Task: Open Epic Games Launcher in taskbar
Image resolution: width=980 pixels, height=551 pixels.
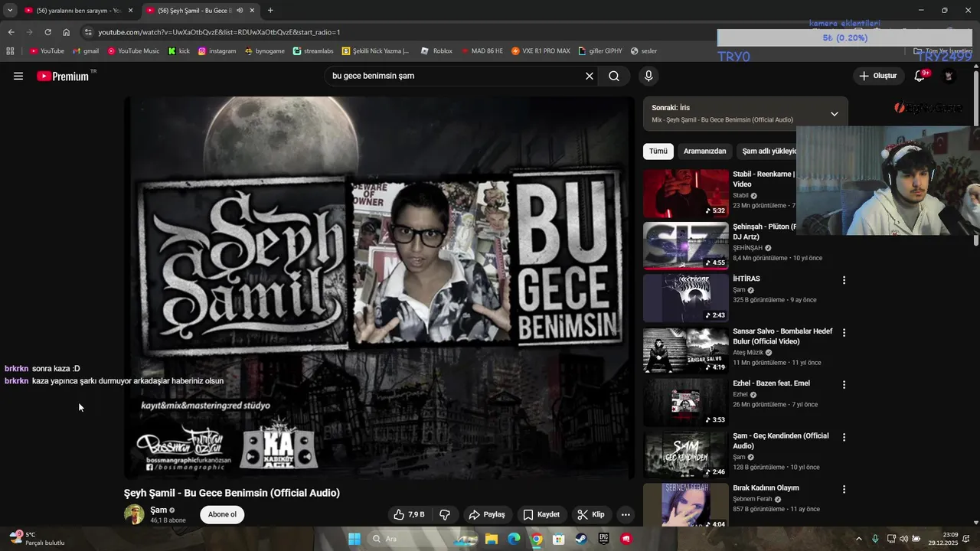Action: tap(603, 539)
